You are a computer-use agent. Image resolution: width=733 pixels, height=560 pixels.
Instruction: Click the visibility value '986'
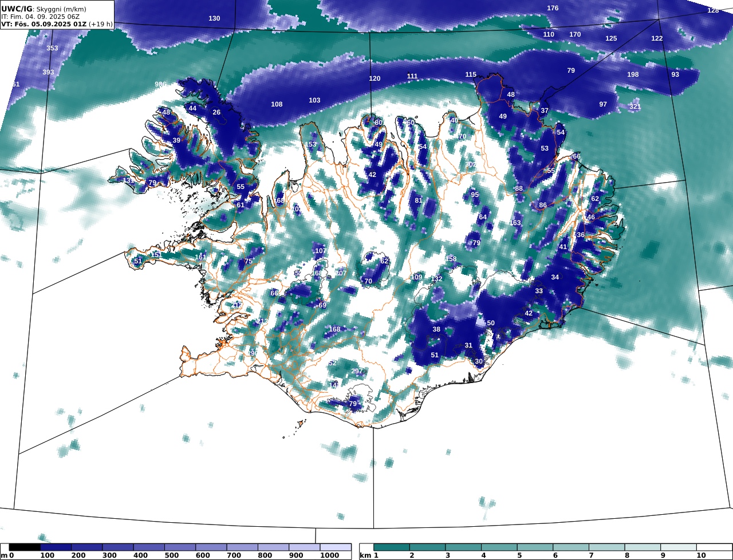[x=160, y=84]
